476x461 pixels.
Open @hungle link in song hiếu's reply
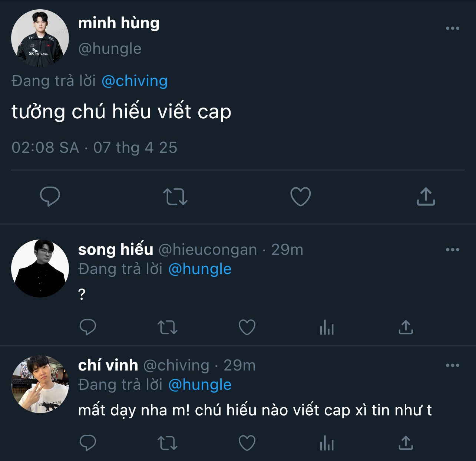click(200, 269)
